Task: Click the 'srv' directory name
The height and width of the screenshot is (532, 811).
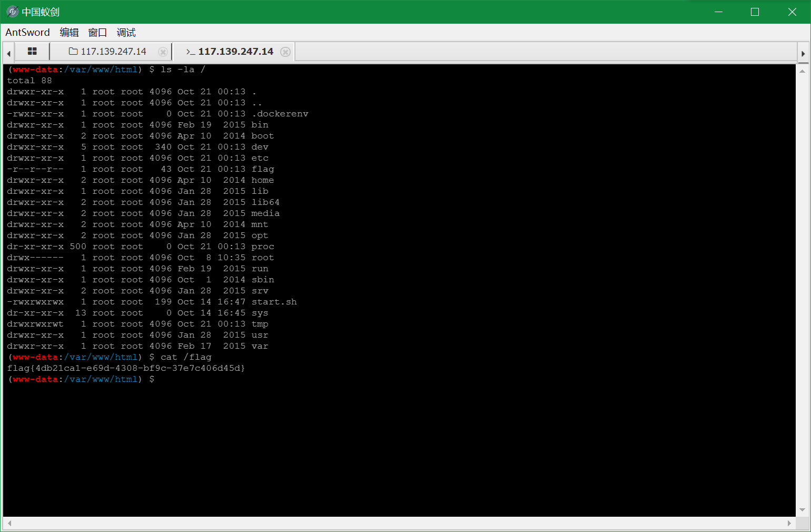Action: [260, 291]
